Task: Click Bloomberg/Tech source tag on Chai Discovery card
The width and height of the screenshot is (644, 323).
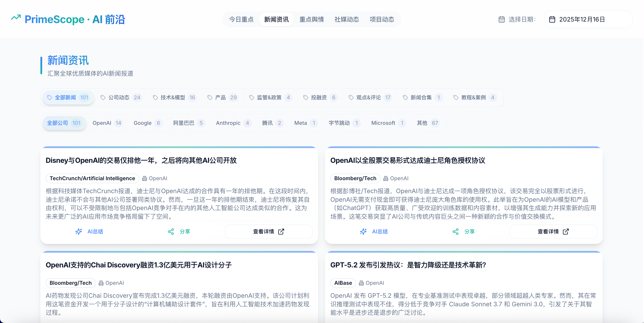Action: (71, 283)
